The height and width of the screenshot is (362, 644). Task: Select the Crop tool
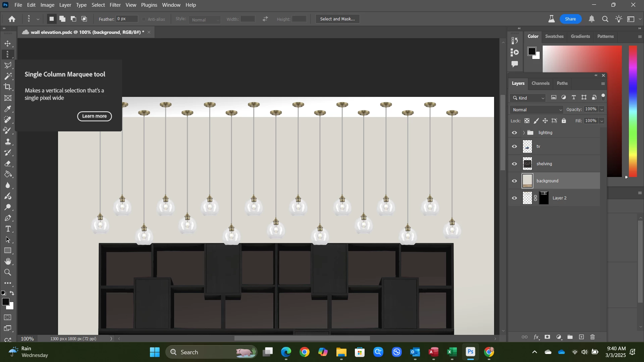[7, 87]
